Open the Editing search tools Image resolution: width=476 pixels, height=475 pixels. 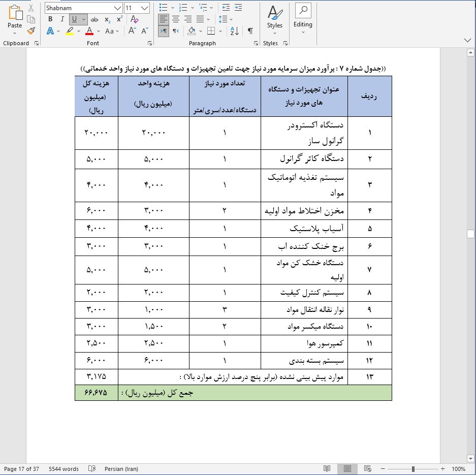tap(303, 19)
